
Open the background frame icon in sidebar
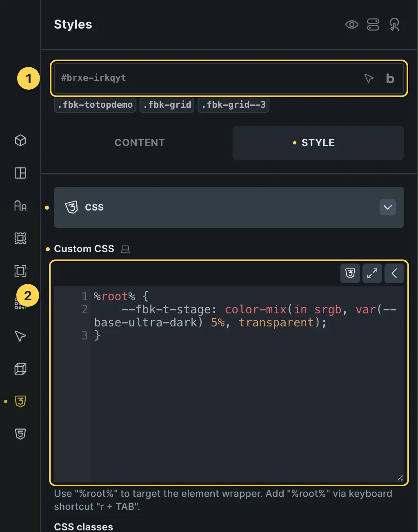(x=20, y=238)
